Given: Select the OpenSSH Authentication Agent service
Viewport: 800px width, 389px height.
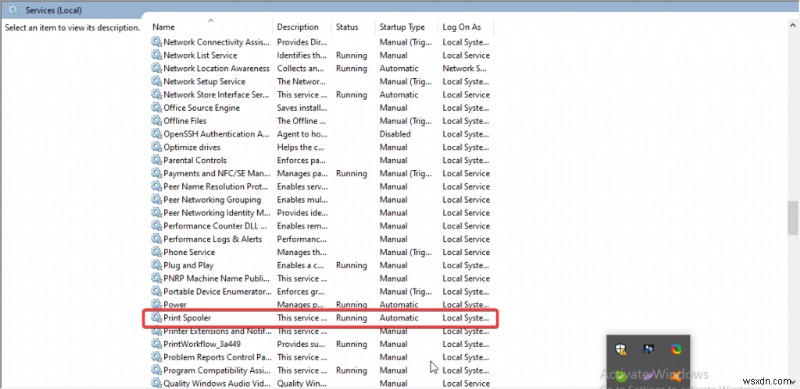Looking at the screenshot, I should click(x=321, y=134).
